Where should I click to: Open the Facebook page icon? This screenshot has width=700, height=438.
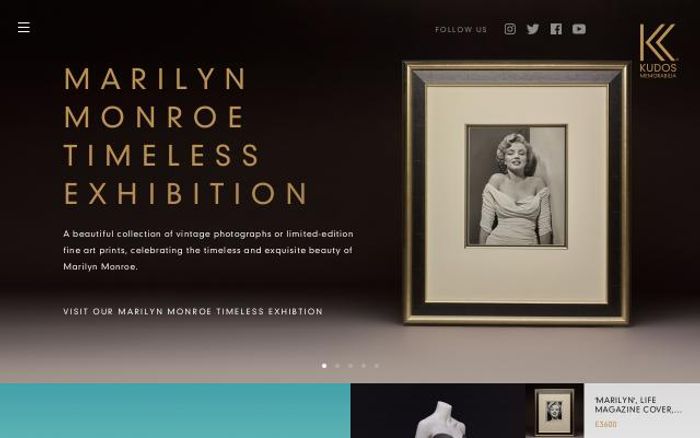click(x=556, y=29)
